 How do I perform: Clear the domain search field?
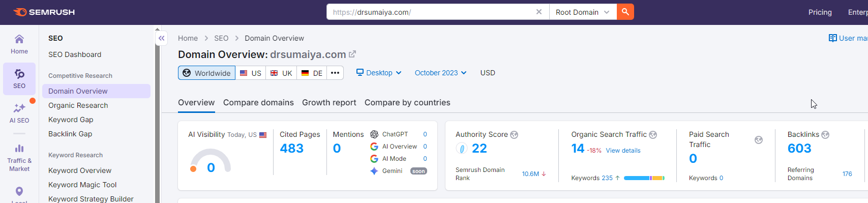coord(539,12)
